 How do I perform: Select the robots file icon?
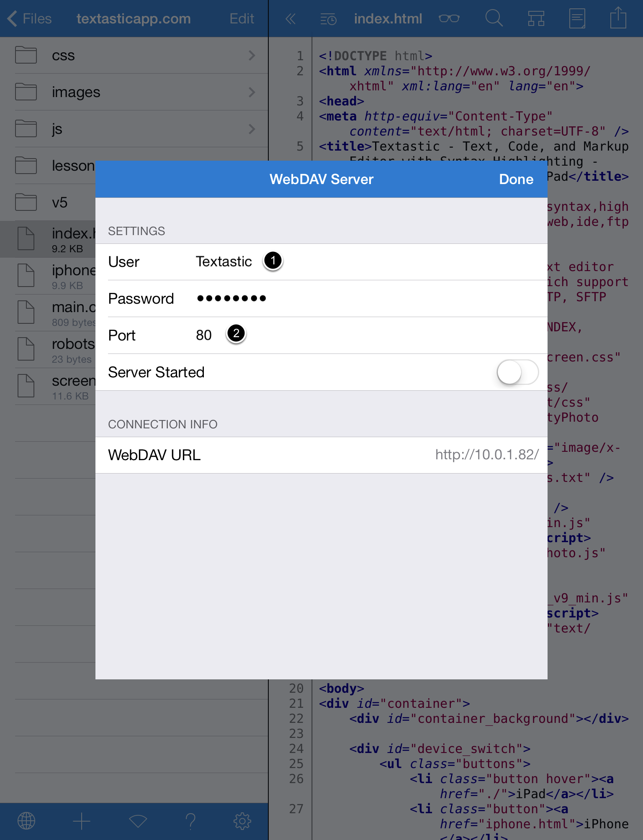[26, 349]
